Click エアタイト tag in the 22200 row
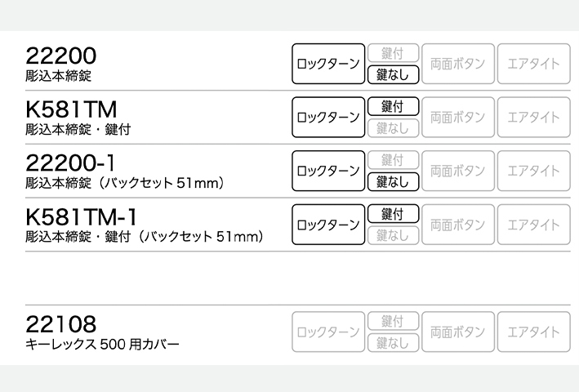Screen dimensions: 579x392 point(533,65)
